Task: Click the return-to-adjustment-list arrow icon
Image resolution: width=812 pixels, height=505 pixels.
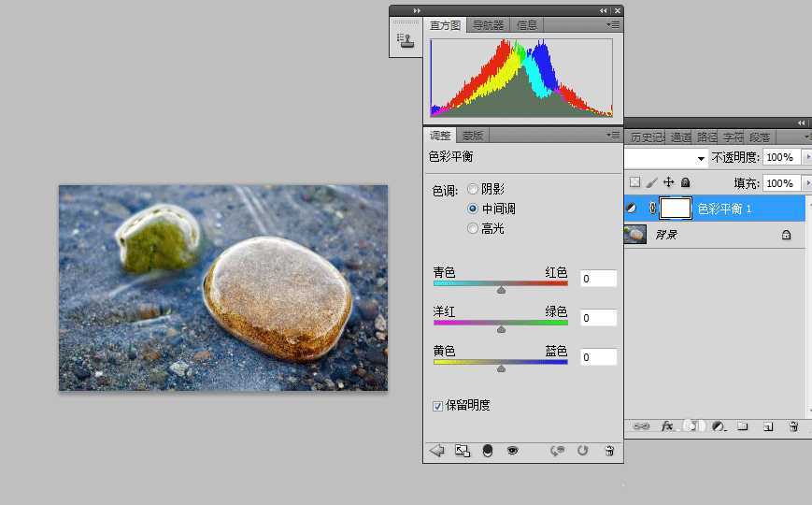Action: click(x=436, y=451)
